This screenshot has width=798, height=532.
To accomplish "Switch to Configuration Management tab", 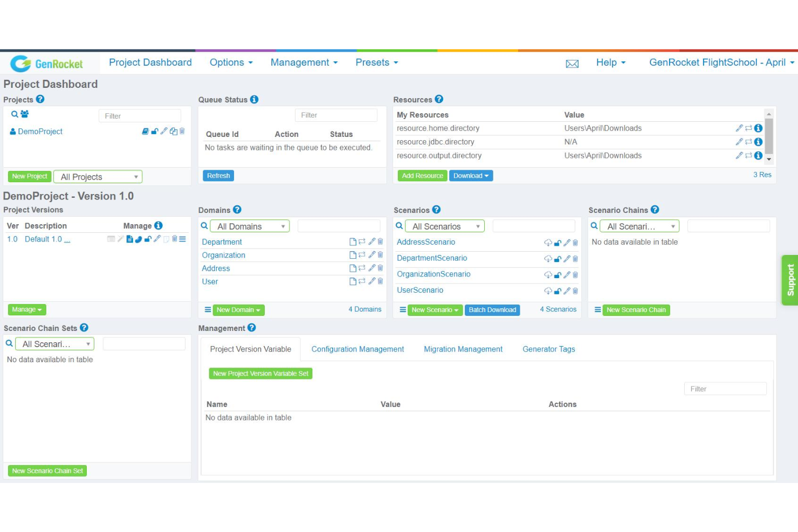I will click(357, 349).
